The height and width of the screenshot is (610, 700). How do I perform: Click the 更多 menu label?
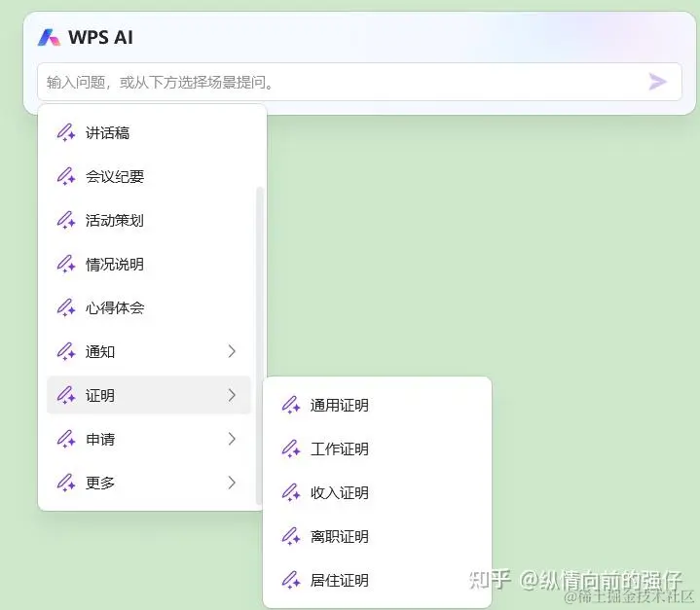pyautogui.click(x=100, y=483)
